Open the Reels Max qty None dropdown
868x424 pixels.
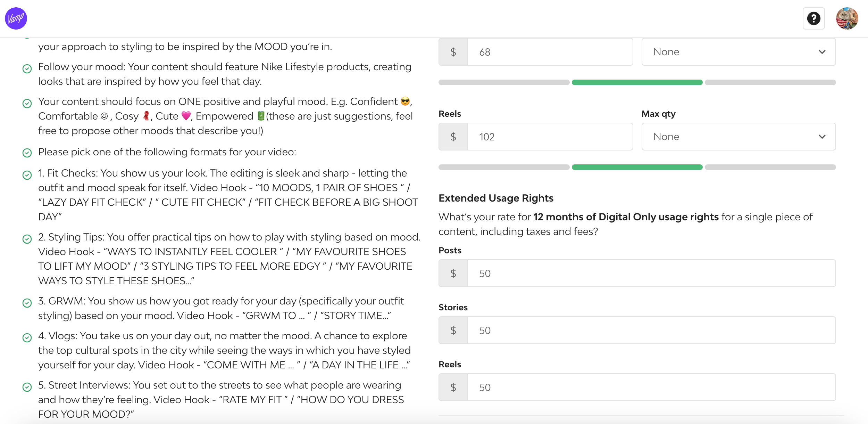(x=738, y=137)
